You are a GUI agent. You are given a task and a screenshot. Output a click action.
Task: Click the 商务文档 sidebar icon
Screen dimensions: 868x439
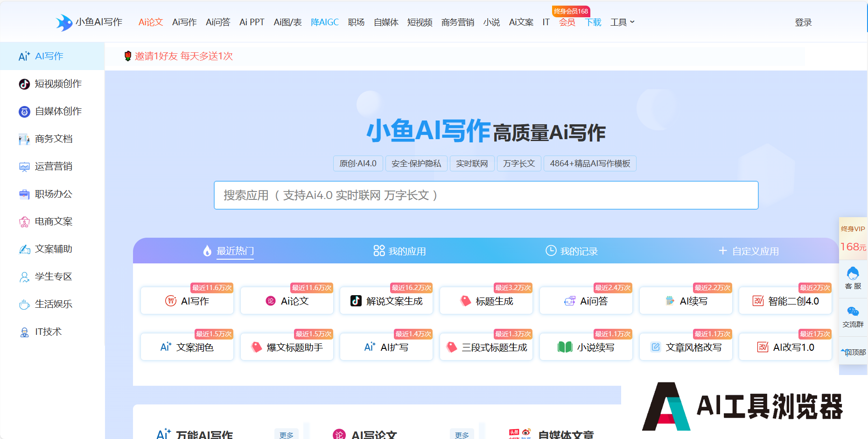[24, 139]
